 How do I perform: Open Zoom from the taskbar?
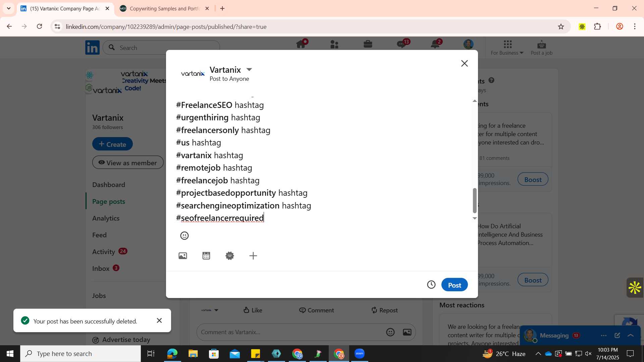coord(360,354)
